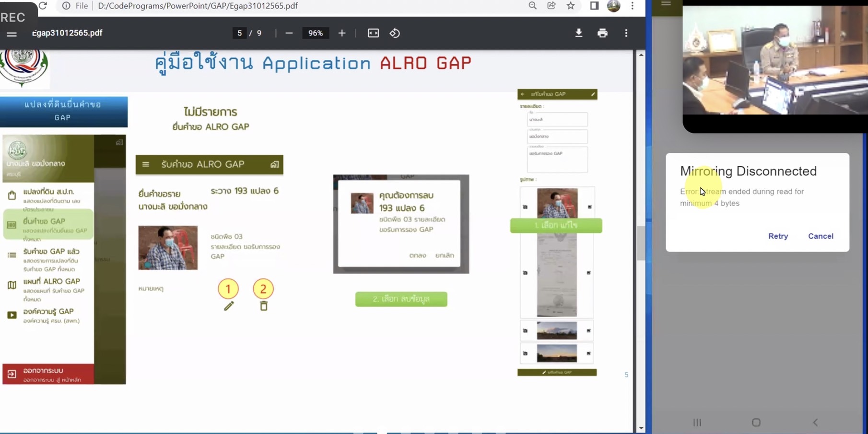This screenshot has height=434, width=868.
Task: Click the back arrow in แก้ไขคำขอ GAP header
Action: point(523,94)
